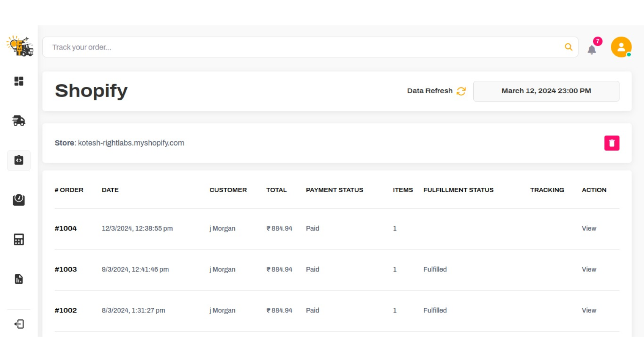
Task: Click the logout icon in sidebar
Action: [19, 324]
